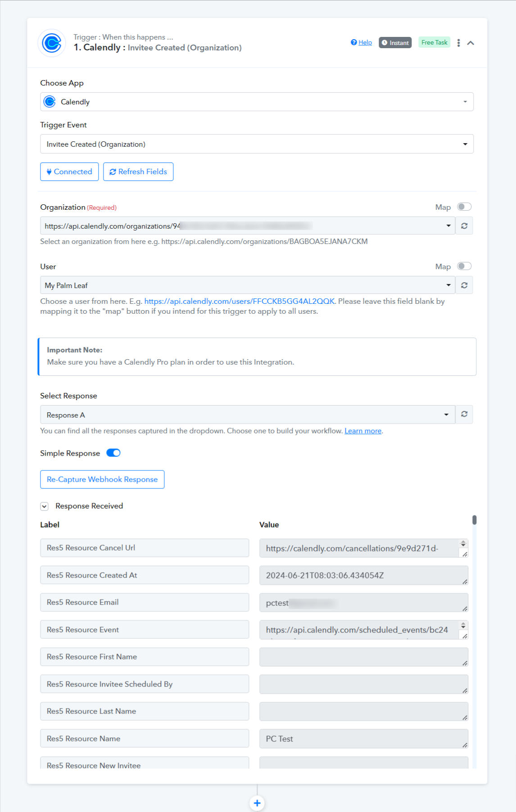Open the Choose App dropdown
This screenshot has height=812, width=516.
pyautogui.click(x=257, y=102)
